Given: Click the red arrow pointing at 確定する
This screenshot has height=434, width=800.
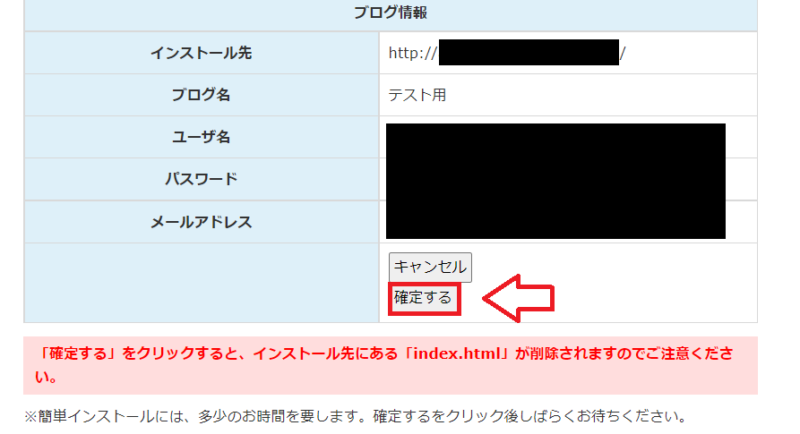Looking at the screenshot, I should tap(518, 298).
